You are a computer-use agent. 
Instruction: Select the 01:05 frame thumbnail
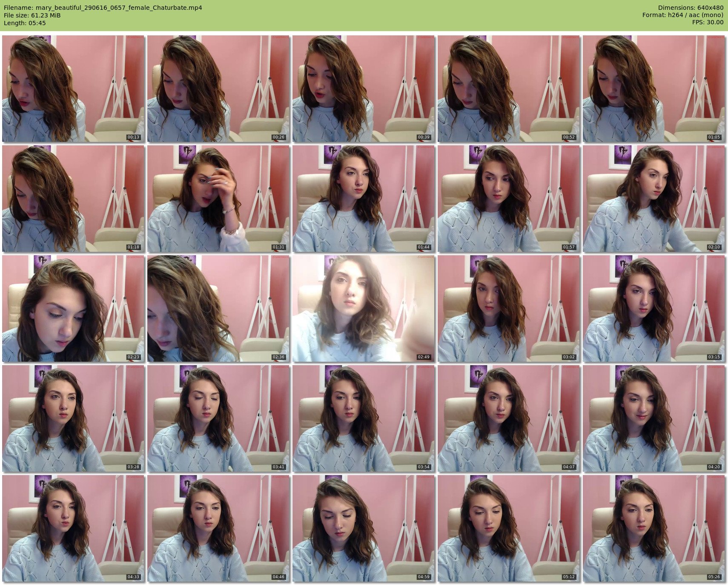tap(654, 89)
